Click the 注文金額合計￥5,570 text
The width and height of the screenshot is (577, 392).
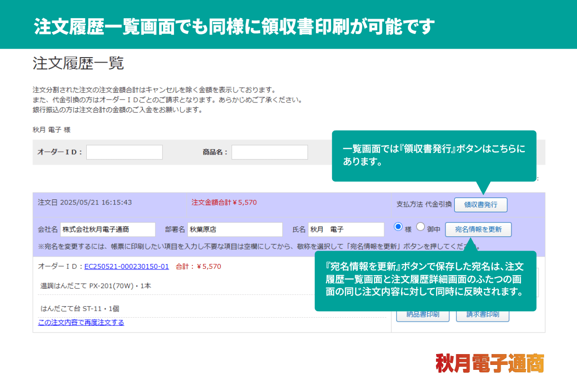click(224, 202)
